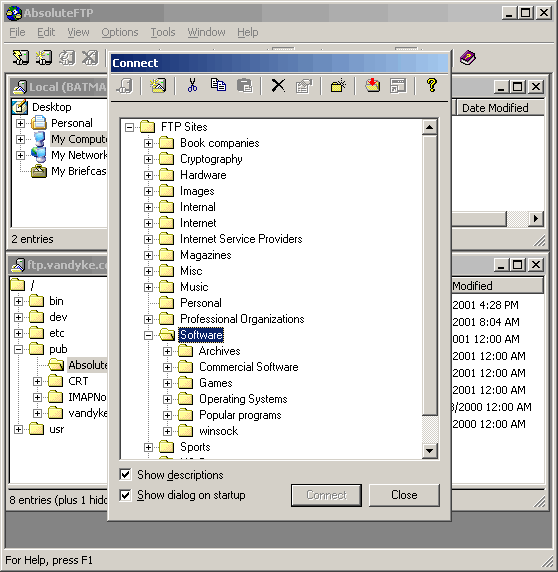This screenshot has width=558, height=572.
Task: Open the Options menu
Action: pos(120,32)
